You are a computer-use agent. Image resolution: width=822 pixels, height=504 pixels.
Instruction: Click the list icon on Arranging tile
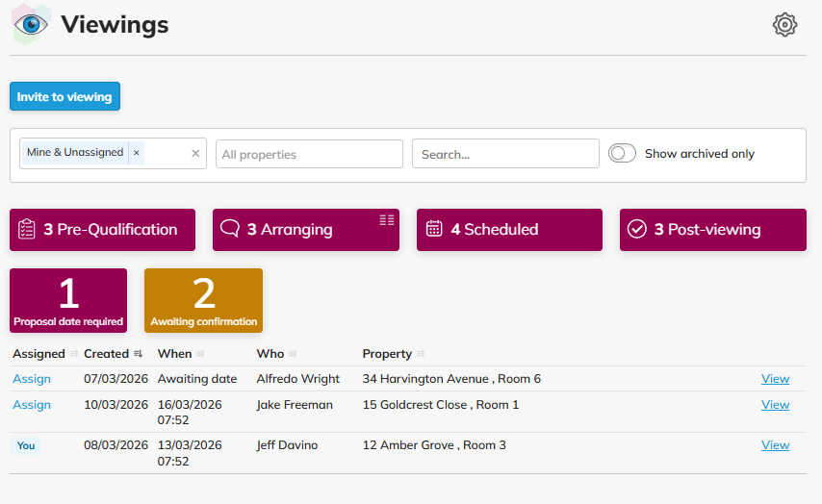pos(387,220)
